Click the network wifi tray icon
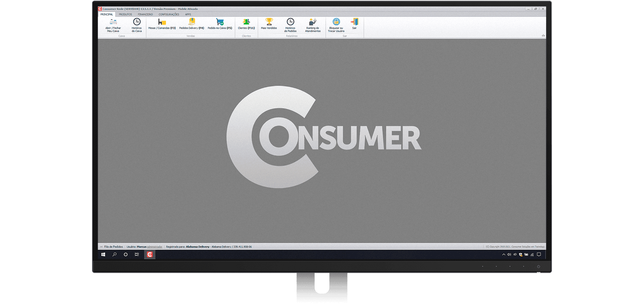The height and width of the screenshot is (306, 644). (x=532, y=255)
